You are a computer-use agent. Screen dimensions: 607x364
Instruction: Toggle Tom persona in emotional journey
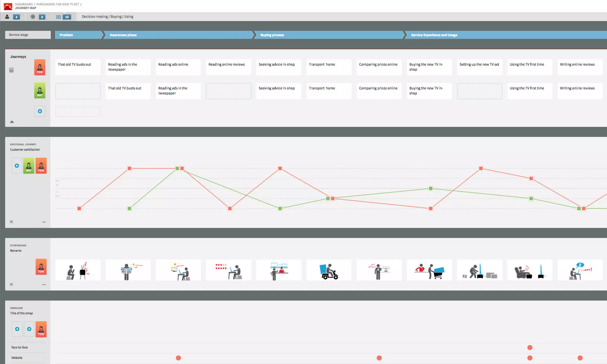pos(41,166)
